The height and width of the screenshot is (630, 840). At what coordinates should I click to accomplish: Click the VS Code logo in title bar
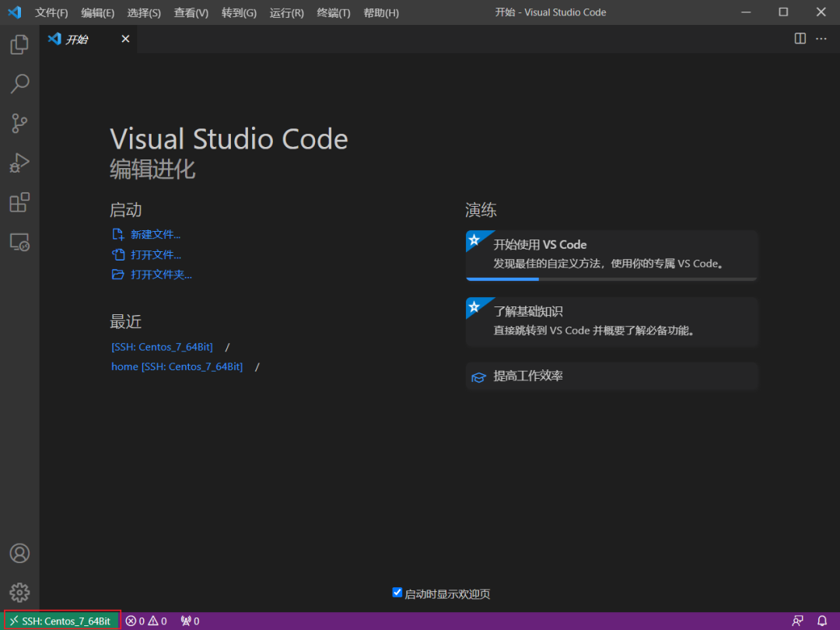15,12
